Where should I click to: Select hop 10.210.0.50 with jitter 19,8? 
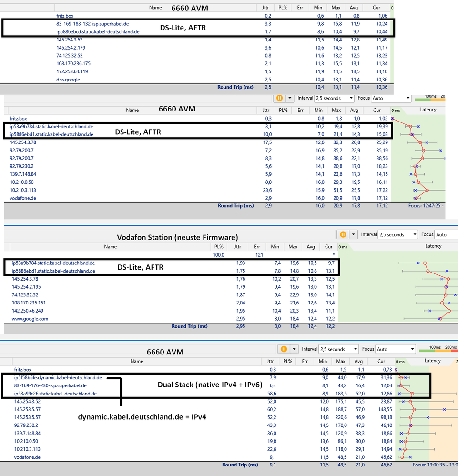pyautogui.click(x=26, y=441)
